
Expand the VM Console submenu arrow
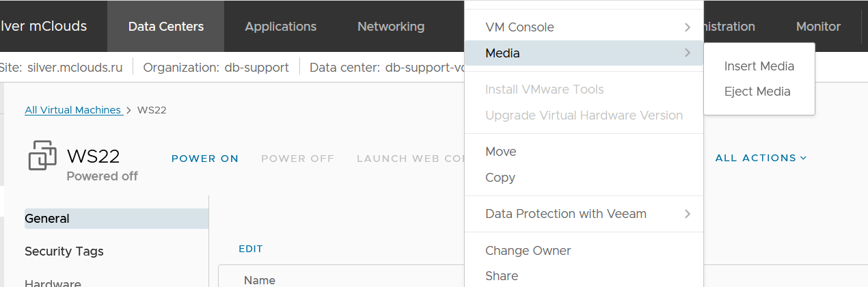[x=687, y=27]
